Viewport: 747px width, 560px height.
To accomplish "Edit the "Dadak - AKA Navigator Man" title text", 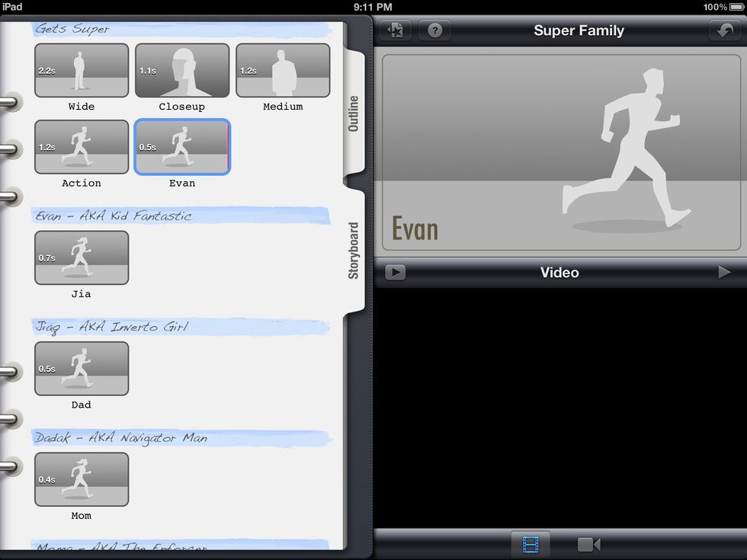I will pos(121,438).
